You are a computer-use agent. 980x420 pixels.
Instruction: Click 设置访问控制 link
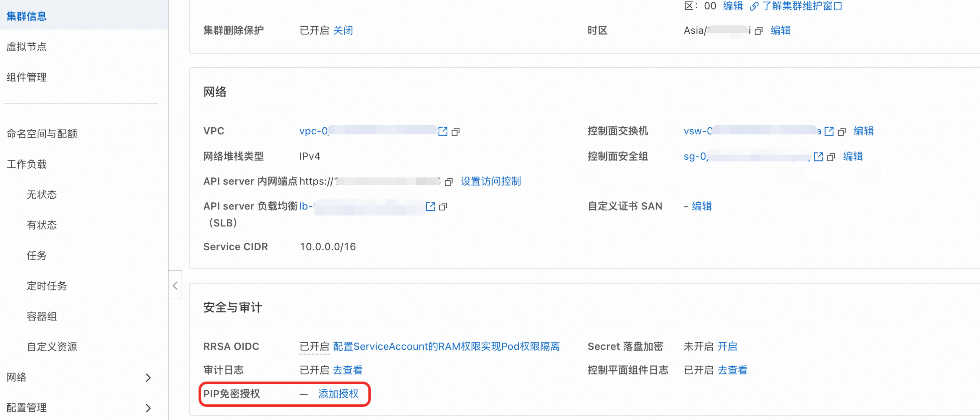[x=490, y=181]
